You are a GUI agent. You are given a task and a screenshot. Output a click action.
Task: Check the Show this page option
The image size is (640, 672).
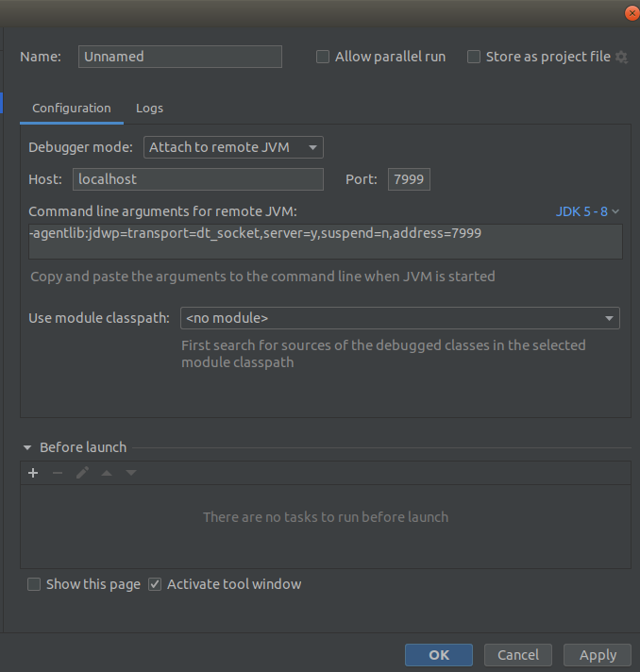click(x=34, y=584)
